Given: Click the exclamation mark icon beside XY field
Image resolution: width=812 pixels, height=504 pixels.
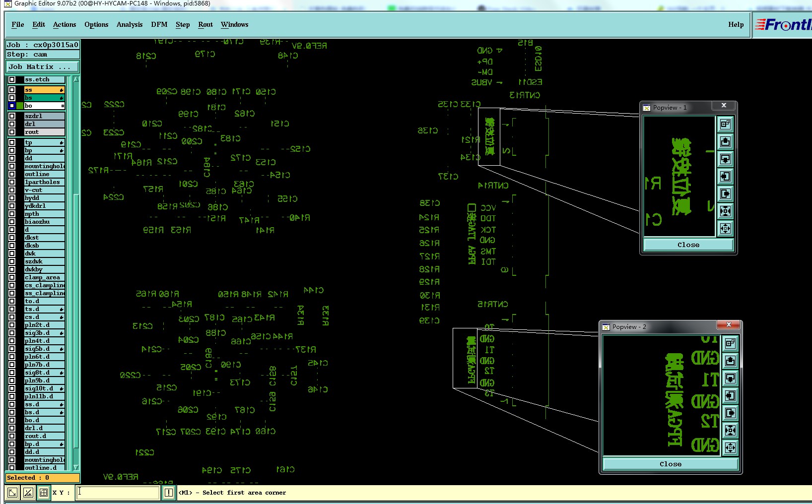Looking at the screenshot, I should (169, 493).
